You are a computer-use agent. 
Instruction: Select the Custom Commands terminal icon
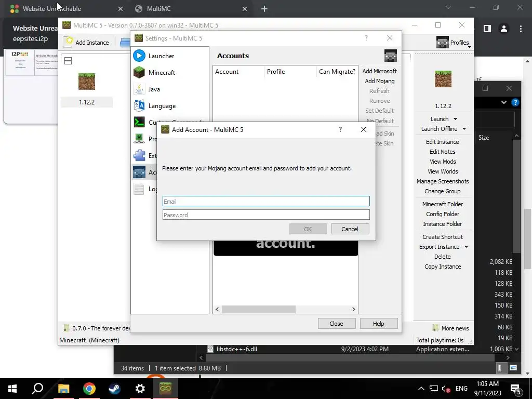[x=139, y=122]
